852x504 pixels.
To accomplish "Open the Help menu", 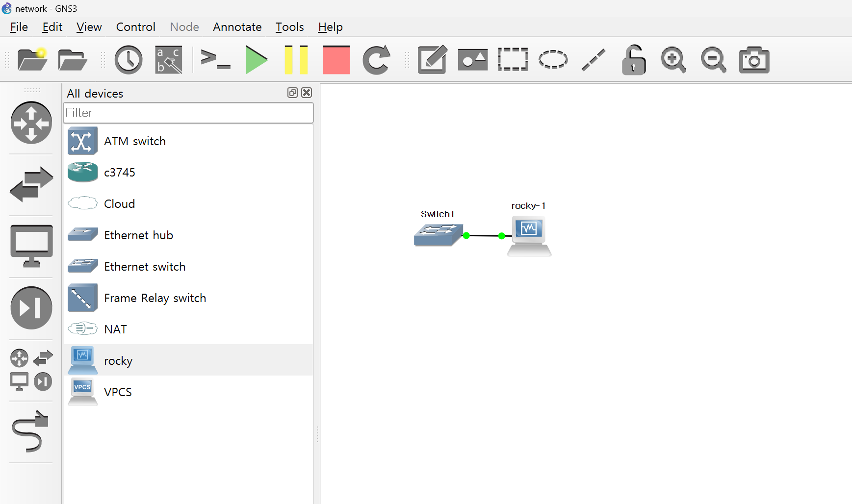I will click(x=330, y=27).
